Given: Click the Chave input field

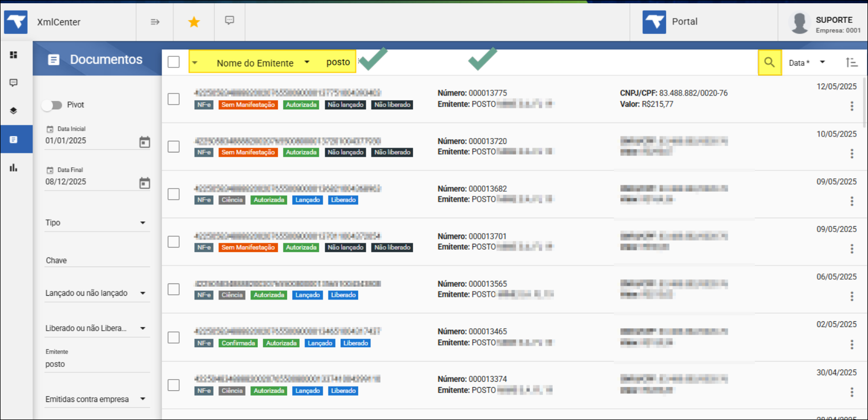Looking at the screenshot, I should [x=97, y=260].
